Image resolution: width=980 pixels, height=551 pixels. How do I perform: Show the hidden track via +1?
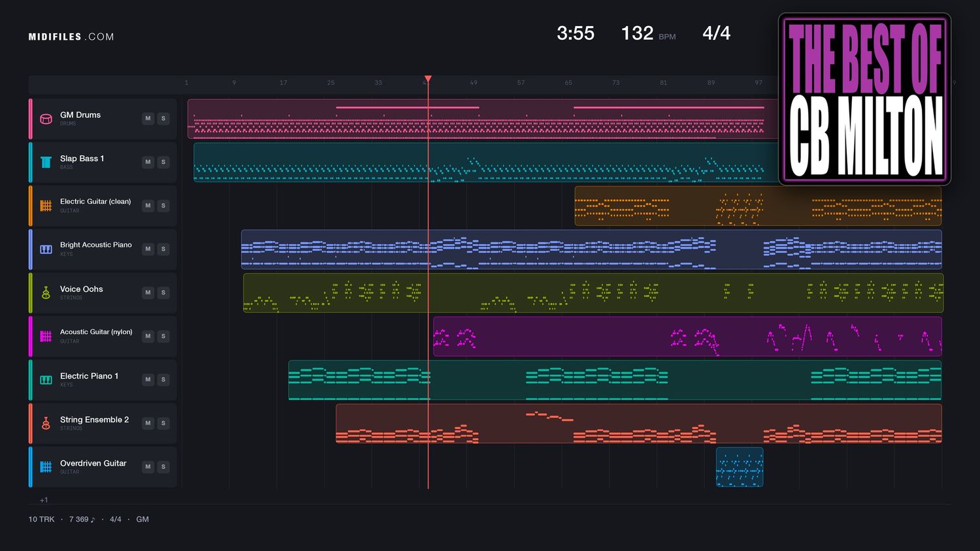click(x=44, y=500)
